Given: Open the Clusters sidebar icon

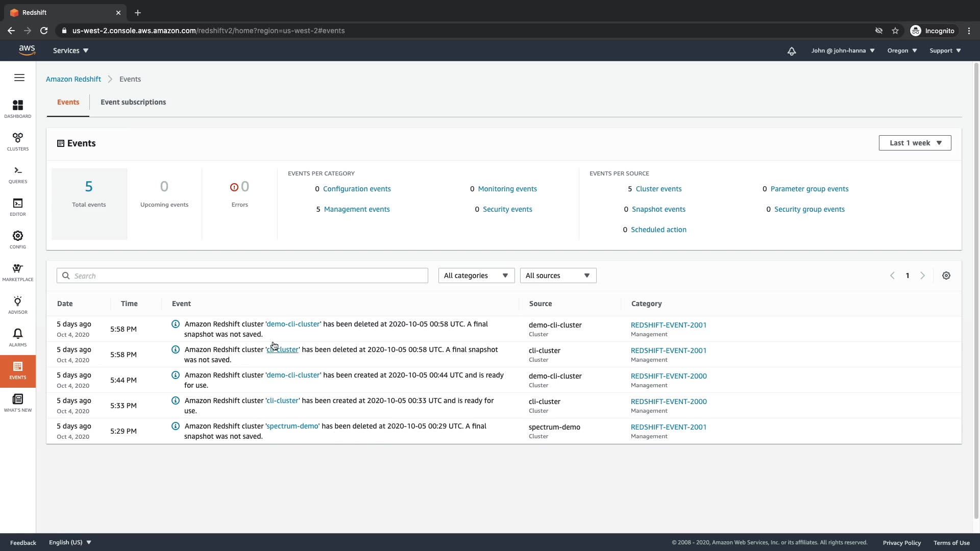Looking at the screenshot, I should tap(18, 141).
